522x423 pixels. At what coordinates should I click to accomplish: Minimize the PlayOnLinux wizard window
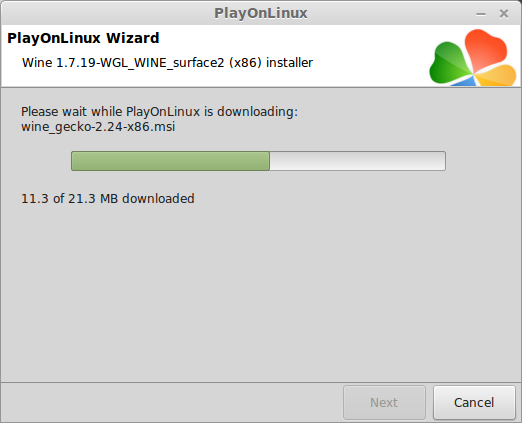pyautogui.click(x=481, y=14)
